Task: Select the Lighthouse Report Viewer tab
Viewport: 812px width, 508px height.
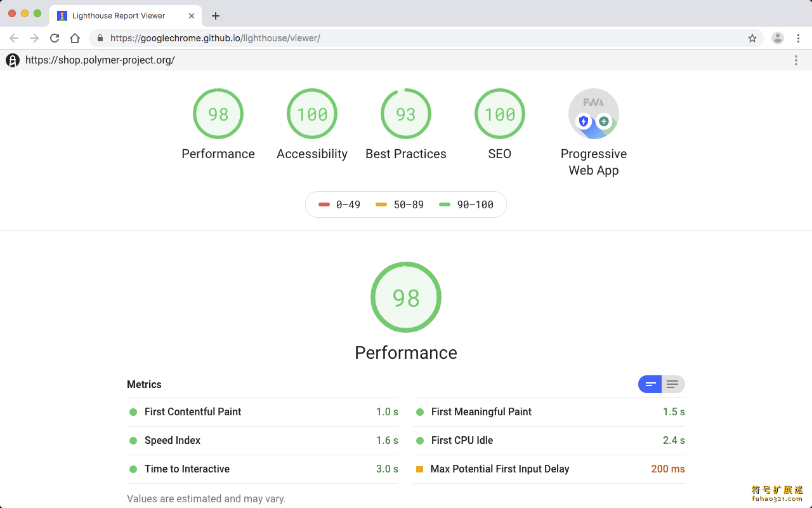Action: point(126,16)
